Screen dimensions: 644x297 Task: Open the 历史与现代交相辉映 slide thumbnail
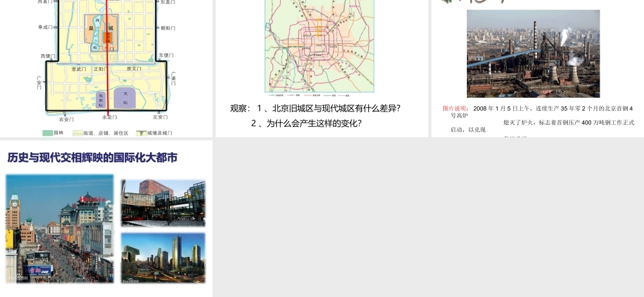106,218
